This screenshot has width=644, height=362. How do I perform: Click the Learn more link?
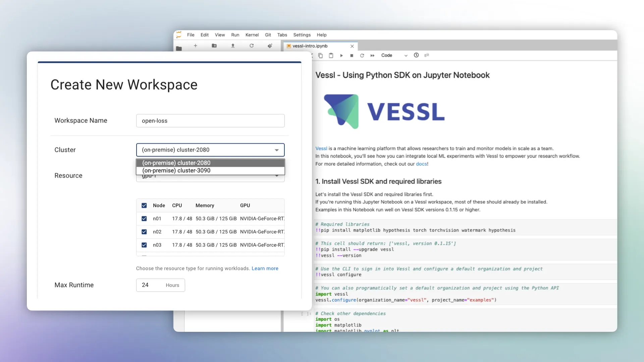click(x=265, y=268)
